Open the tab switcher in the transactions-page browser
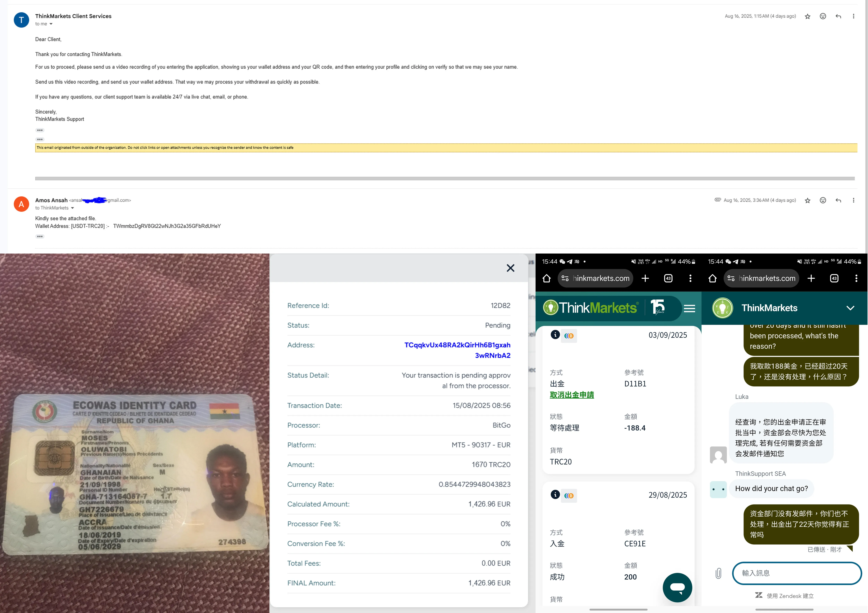The image size is (868, 613). click(668, 279)
